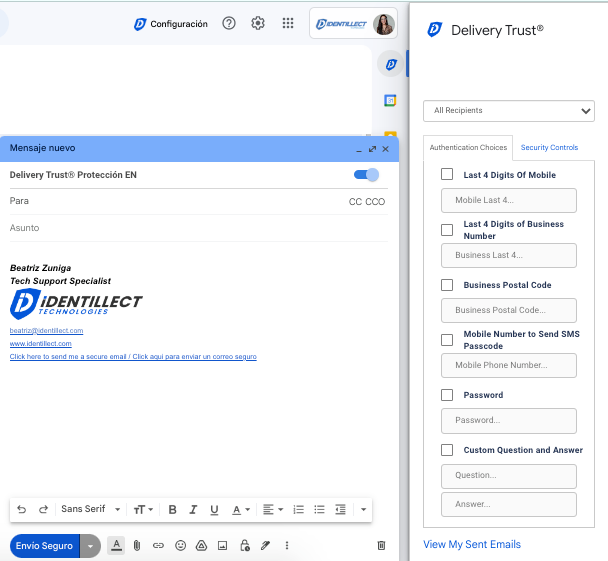Minimize the Mensaje nuevo compose window

359,149
